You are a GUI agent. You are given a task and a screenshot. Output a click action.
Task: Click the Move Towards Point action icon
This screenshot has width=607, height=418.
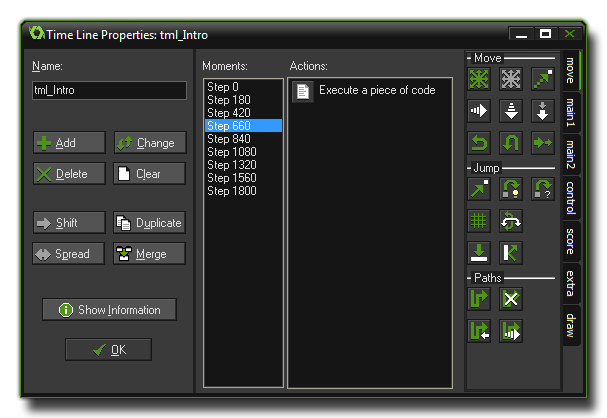[542, 79]
